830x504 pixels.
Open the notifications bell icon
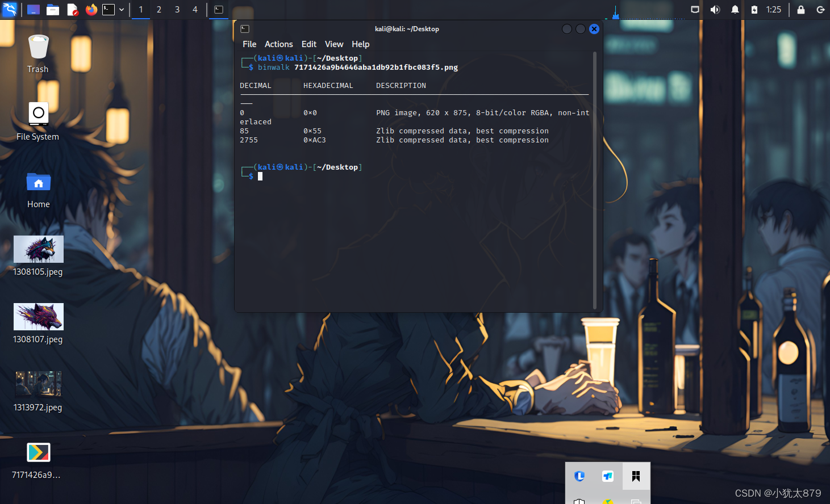click(735, 10)
